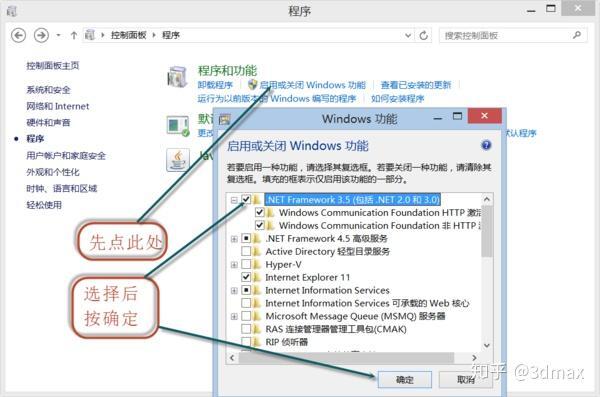Open help in Windows 功能 dialog
This screenshot has height=397, width=600.
coord(486,145)
